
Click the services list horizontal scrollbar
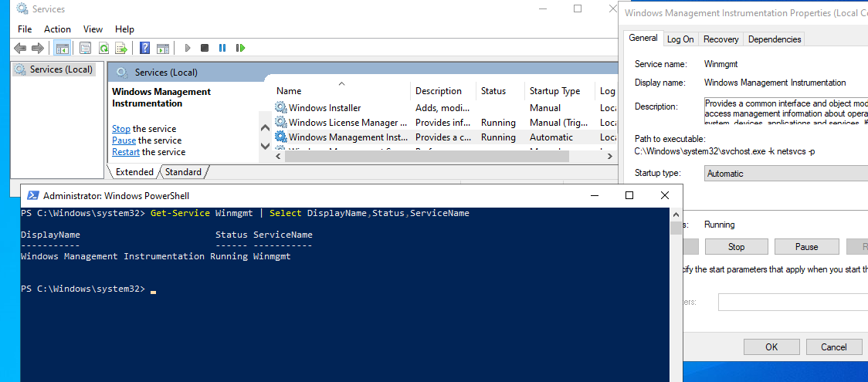pos(426,156)
